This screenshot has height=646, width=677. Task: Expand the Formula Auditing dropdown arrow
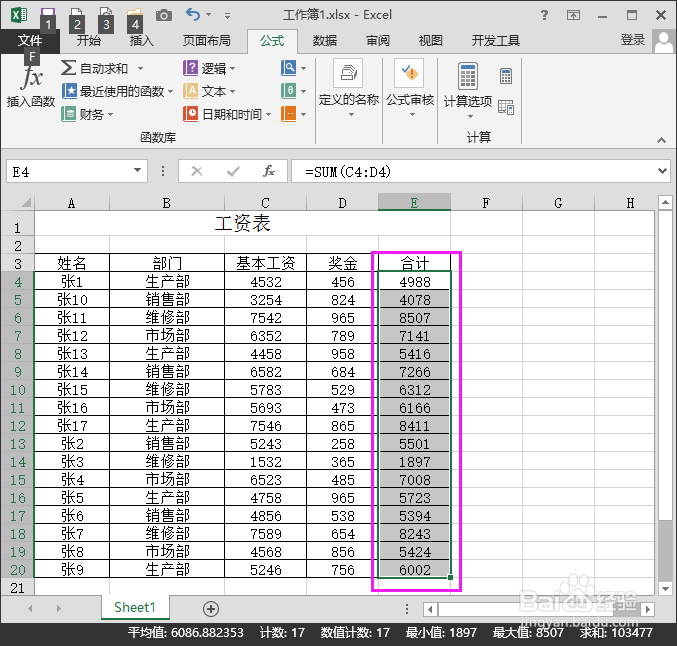[x=412, y=114]
